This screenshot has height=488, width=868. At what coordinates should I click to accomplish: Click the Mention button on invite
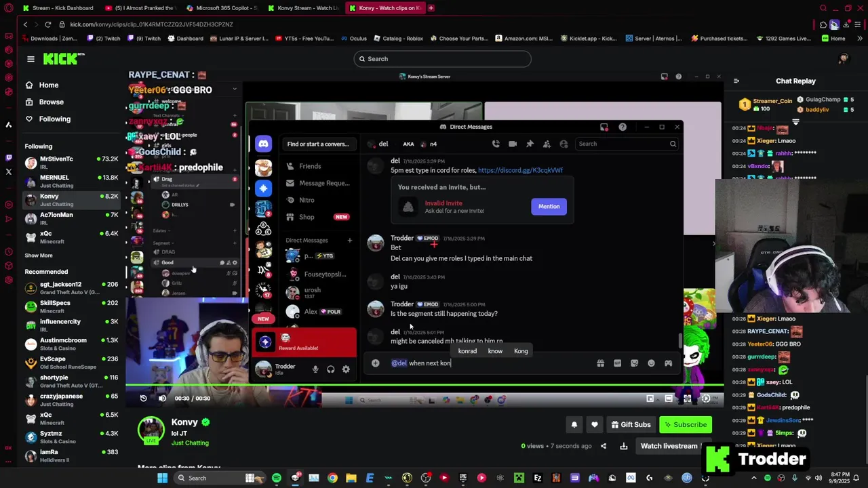point(549,207)
